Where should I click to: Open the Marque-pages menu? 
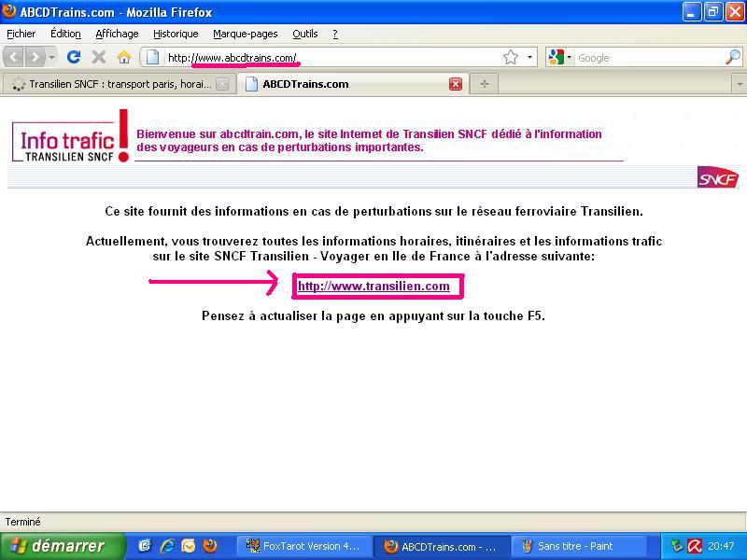[x=245, y=34]
